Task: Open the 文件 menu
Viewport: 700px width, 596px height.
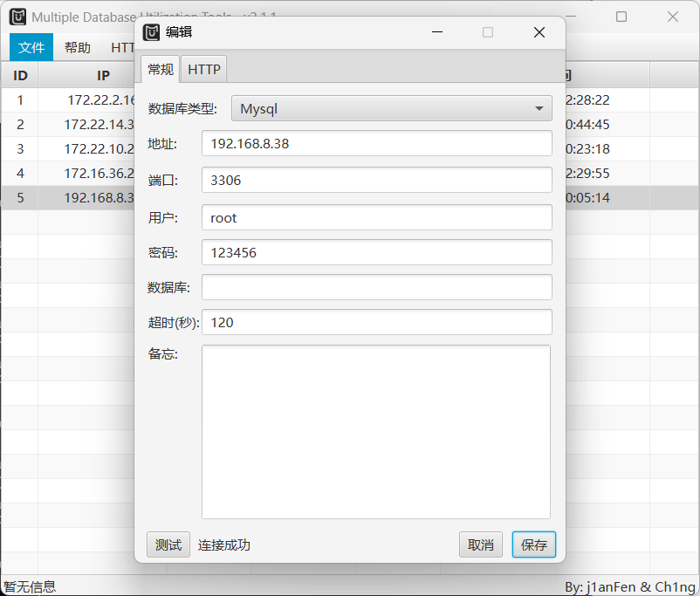Action: point(31,48)
